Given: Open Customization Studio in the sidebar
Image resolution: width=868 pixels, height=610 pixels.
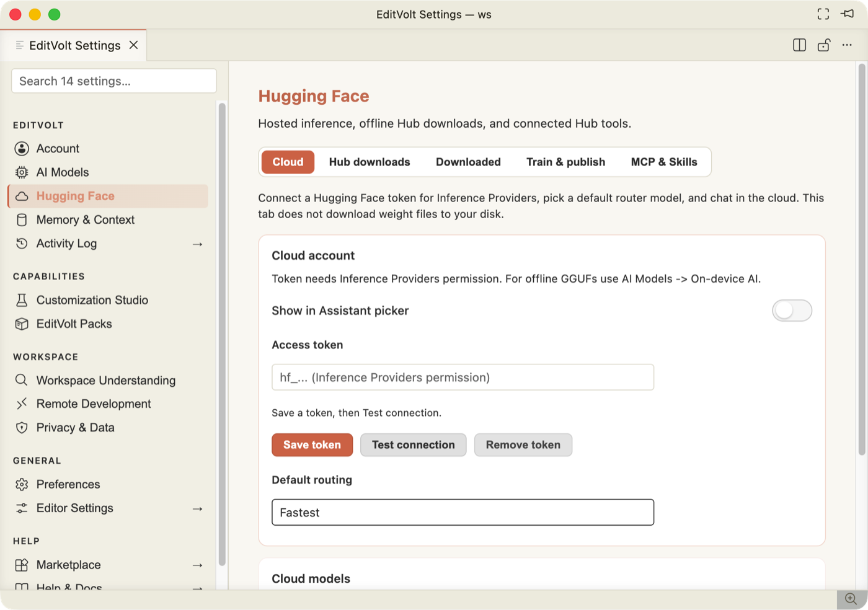Looking at the screenshot, I should [x=108, y=300].
